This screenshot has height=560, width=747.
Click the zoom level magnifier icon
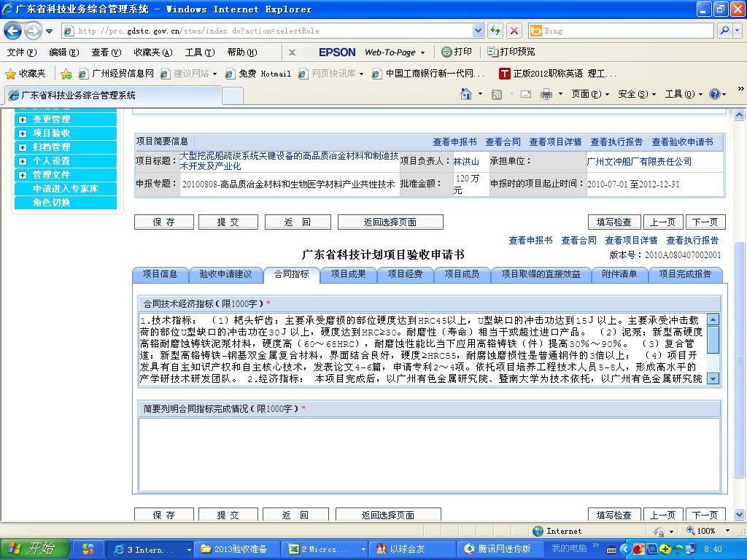click(690, 530)
